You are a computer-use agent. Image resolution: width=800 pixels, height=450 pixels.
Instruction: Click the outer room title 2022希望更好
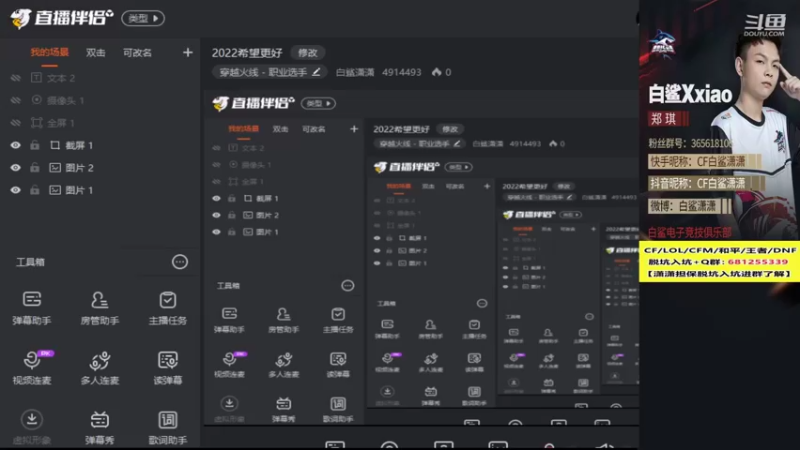click(247, 53)
